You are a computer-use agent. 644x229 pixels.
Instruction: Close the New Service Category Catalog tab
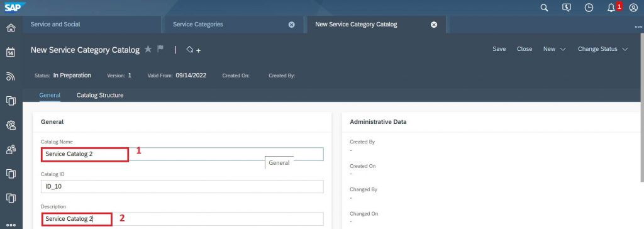point(434,25)
